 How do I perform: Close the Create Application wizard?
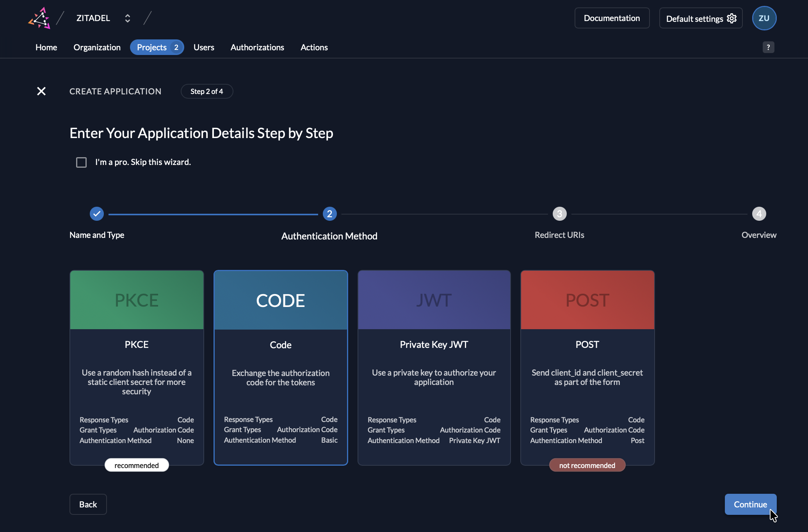pos(41,91)
